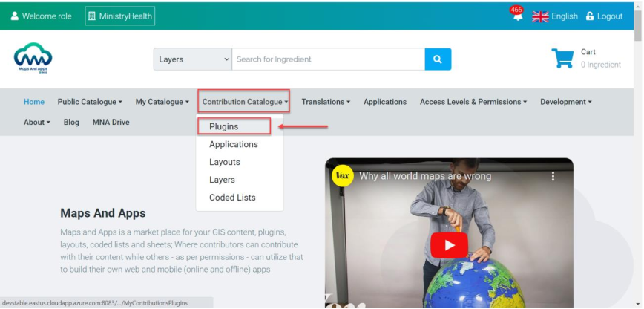
Task: Select Coded Lists in the dropdown
Action: [x=232, y=198]
